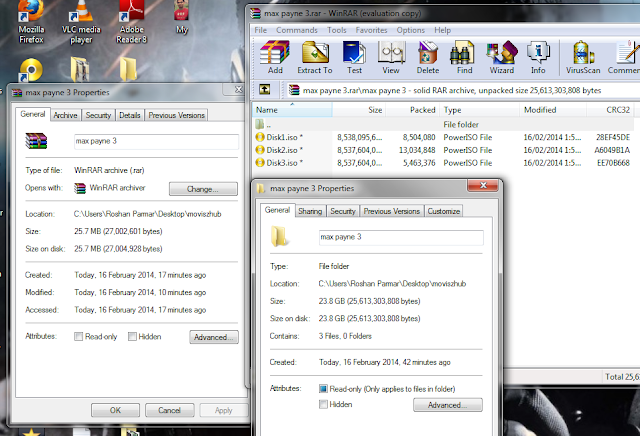Image resolution: width=640 pixels, height=436 pixels.
Task: Click the Add icon in WinRAR toolbar
Action: click(x=275, y=57)
